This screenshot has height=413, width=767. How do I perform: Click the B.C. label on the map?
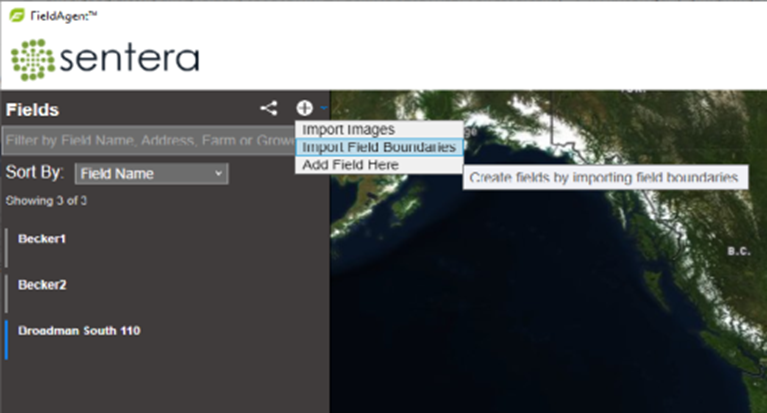(x=739, y=251)
